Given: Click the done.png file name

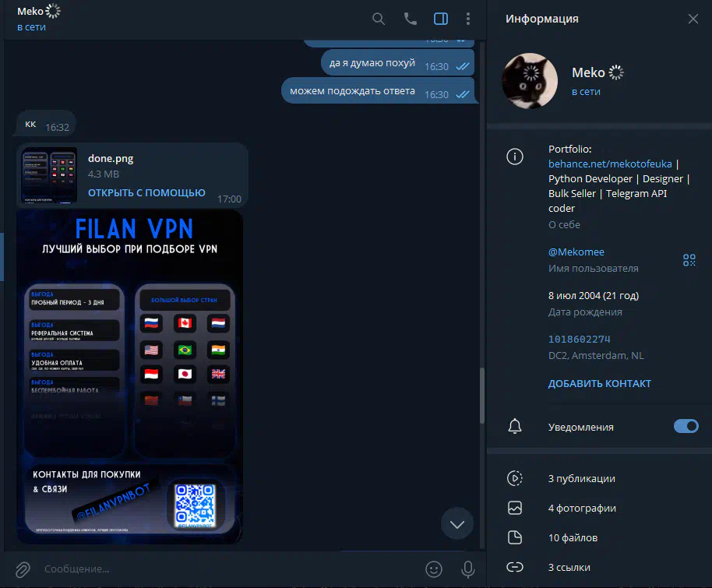Looking at the screenshot, I should coord(111,158).
